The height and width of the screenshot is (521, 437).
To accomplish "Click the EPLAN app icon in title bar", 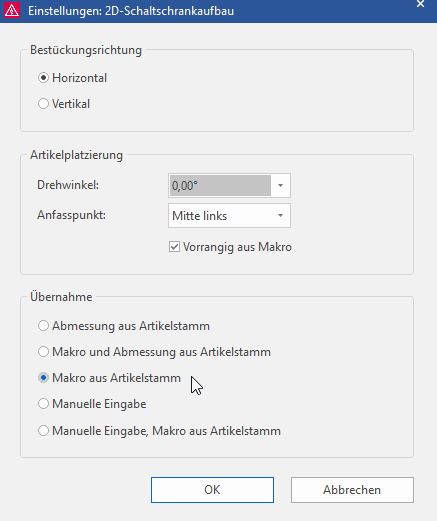I will point(11,11).
